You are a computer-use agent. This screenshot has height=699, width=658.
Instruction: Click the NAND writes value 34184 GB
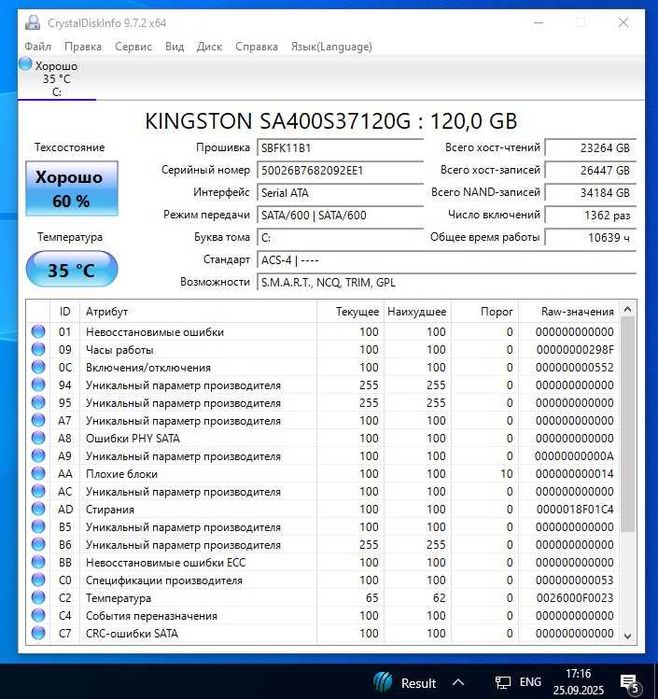pos(591,193)
